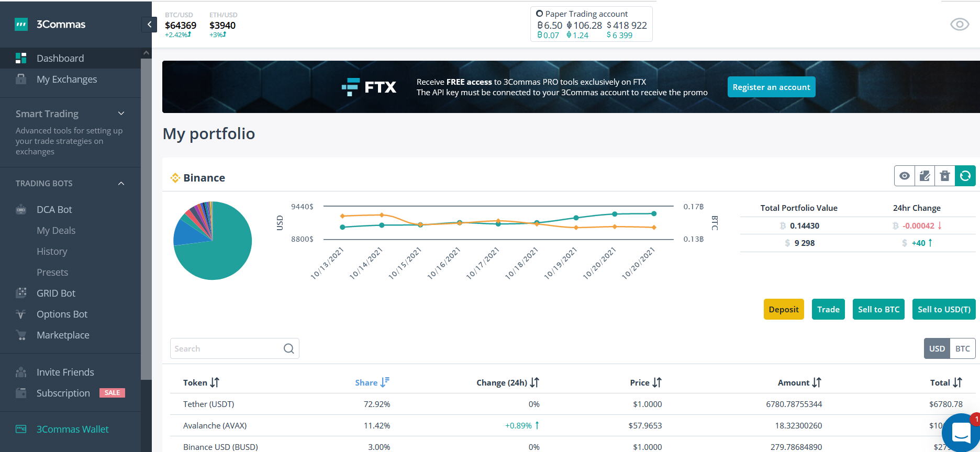Open Subscription page
980x452 pixels.
pyautogui.click(x=63, y=393)
